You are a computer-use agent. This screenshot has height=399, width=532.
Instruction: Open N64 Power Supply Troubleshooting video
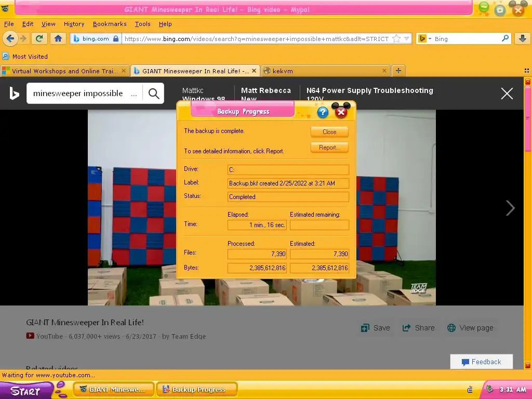[369, 95]
